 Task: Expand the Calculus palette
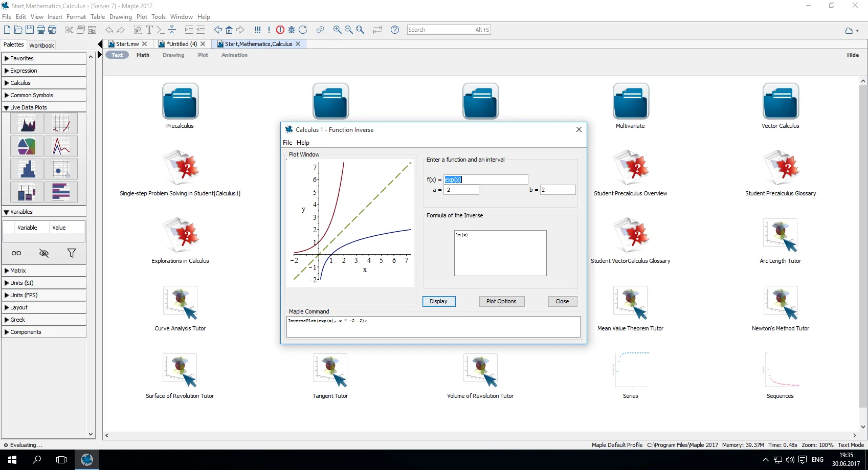click(44, 83)
